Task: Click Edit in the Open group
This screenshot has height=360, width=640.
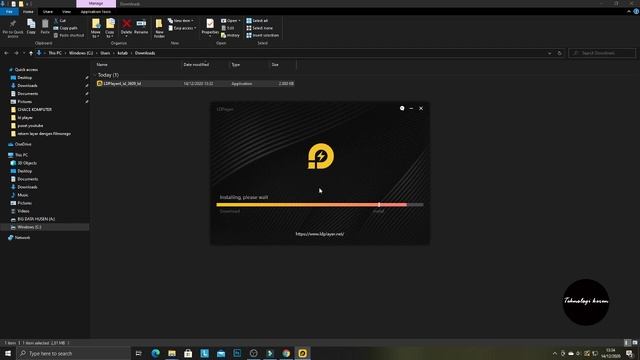Action: pos(228,28)
